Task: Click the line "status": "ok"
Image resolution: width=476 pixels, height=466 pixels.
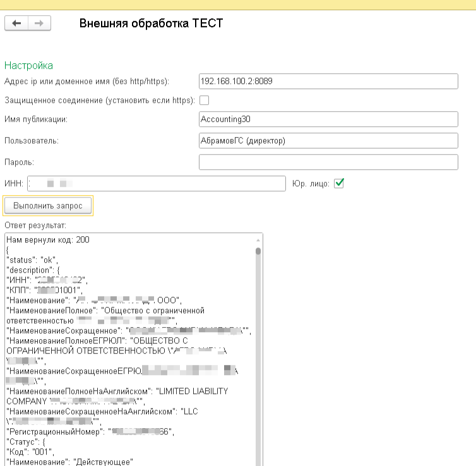Action: coord(32,260)
